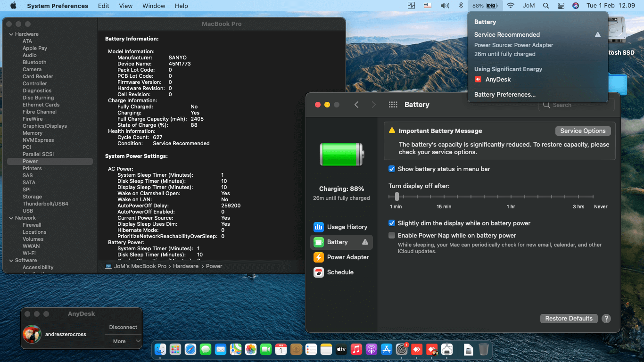Click the Turn display off slider handle

[397, 197]
